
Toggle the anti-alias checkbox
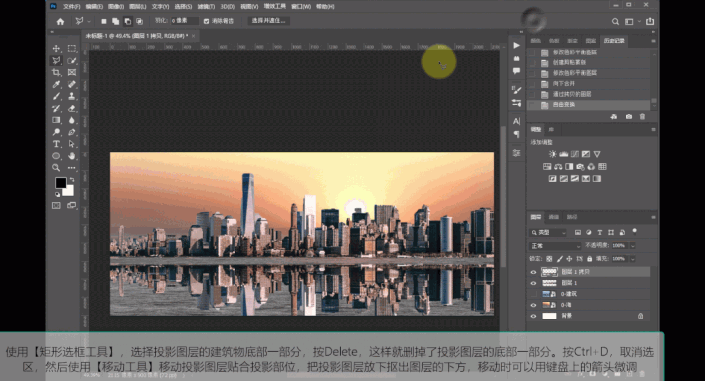click(206, 21)
